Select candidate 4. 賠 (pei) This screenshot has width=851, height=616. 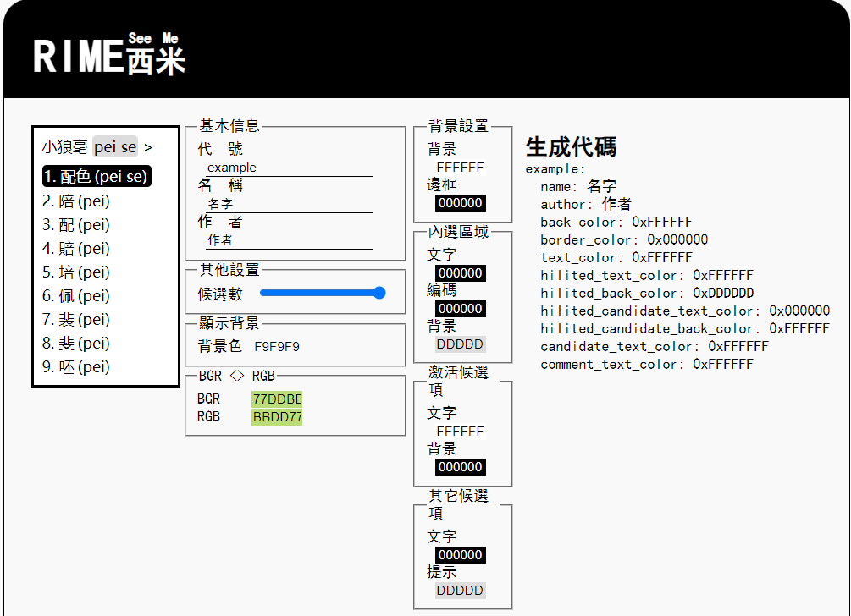pyautogui.click(x=76, y=249)
